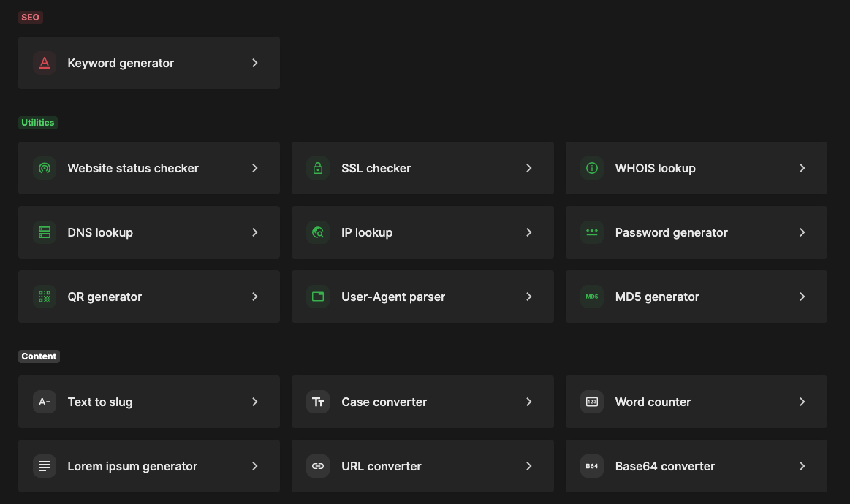
Task: Click the MD5 generator badge icon
Action: [x=592, y=297]
